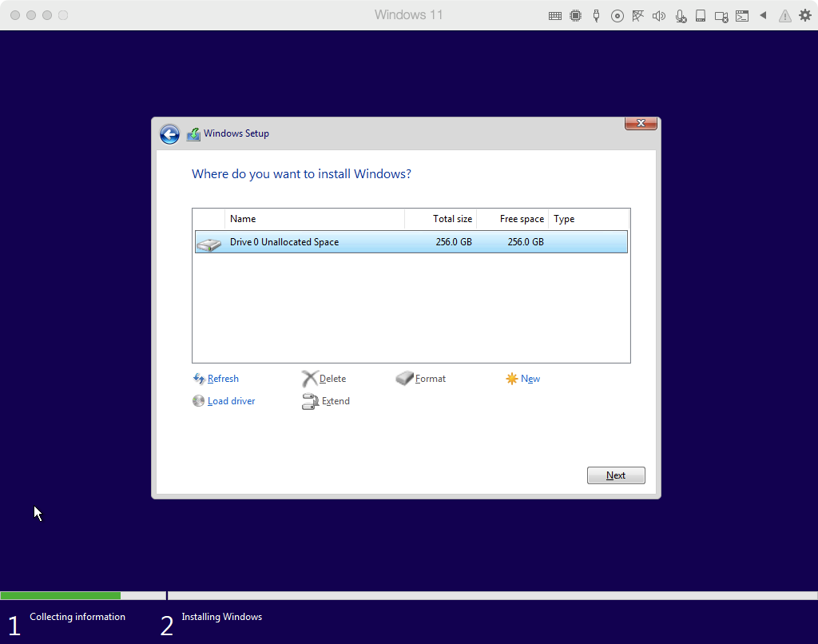
Task: Click the disabled camera icon
Action: [x=721, y=17]
